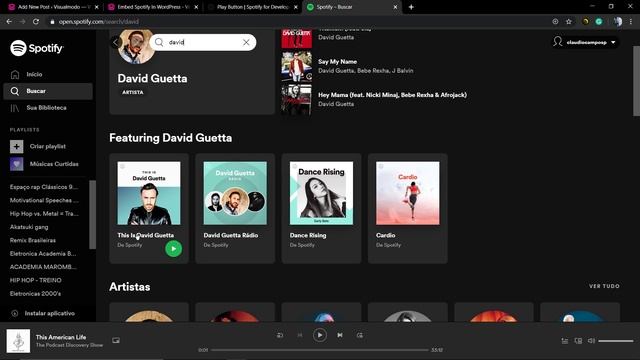Image resolution: width=640 pixels, height=360 pixels.
Task: Bookmark this page with the star icon
Action: 569,21
